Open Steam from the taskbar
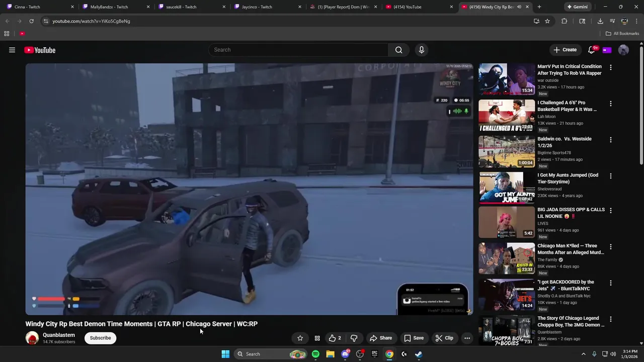This screenshot has height=362, width=644. tap(418, 354)
